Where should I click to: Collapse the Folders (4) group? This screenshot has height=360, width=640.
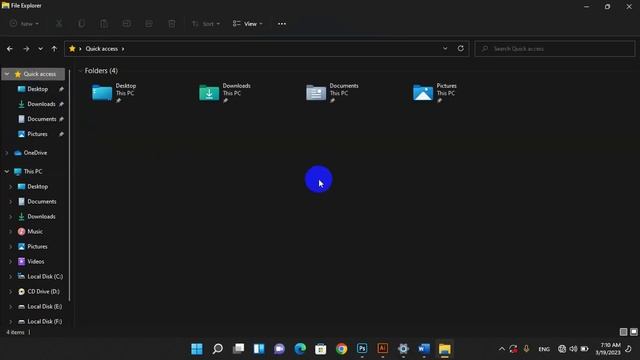(x=80, y=71)
